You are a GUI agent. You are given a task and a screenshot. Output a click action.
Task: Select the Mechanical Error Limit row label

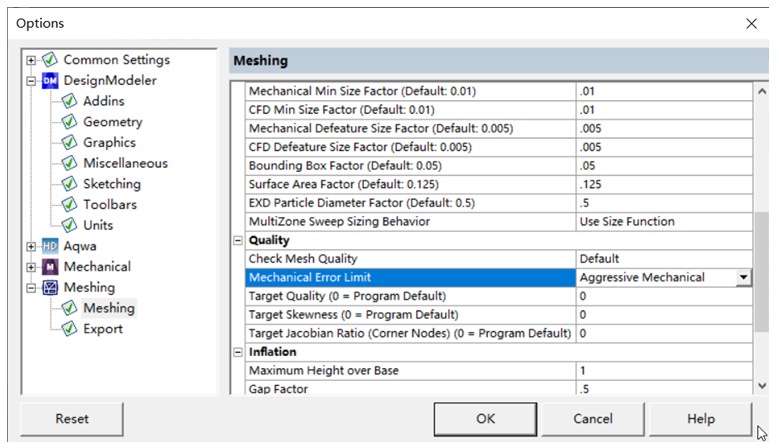pyautogui.click(x=410, y=277)
